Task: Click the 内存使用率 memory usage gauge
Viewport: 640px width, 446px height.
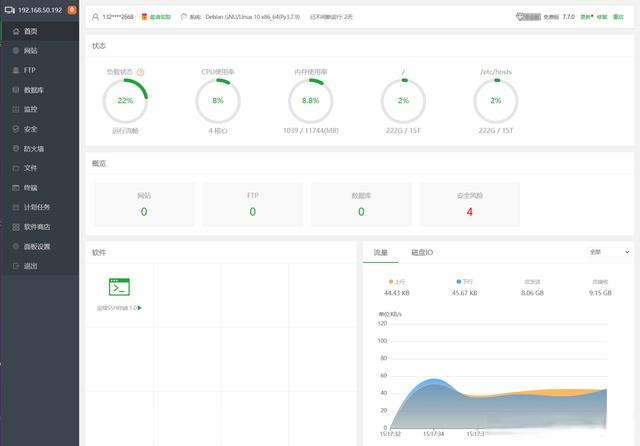Action: click(310, 101)
